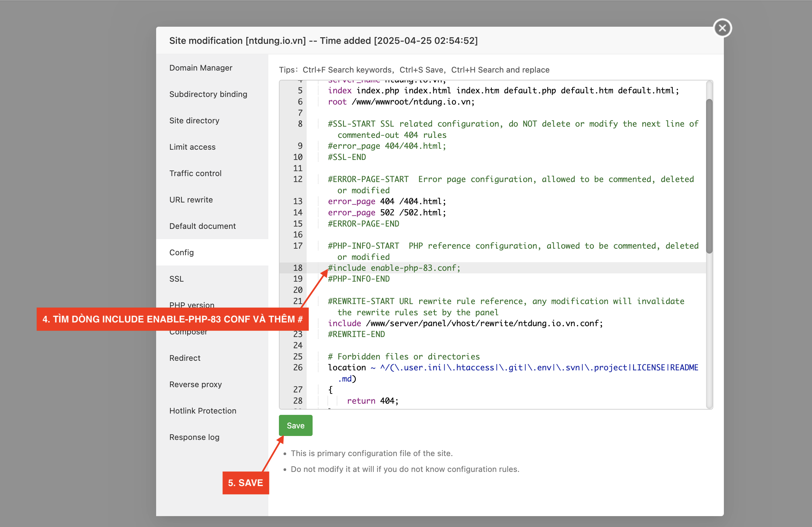812x527 pixels.
Task: Click the #ERROR-PAGE-END line
Action: click(363, 224)
